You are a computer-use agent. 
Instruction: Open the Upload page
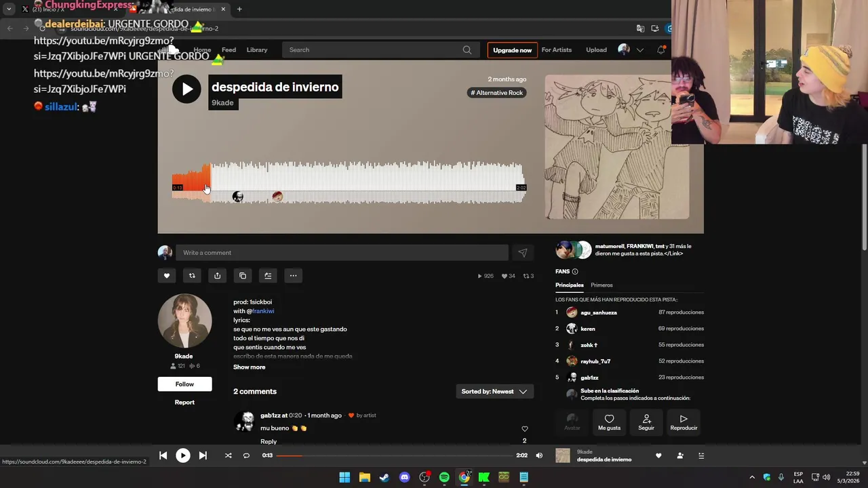coord(596,50)
